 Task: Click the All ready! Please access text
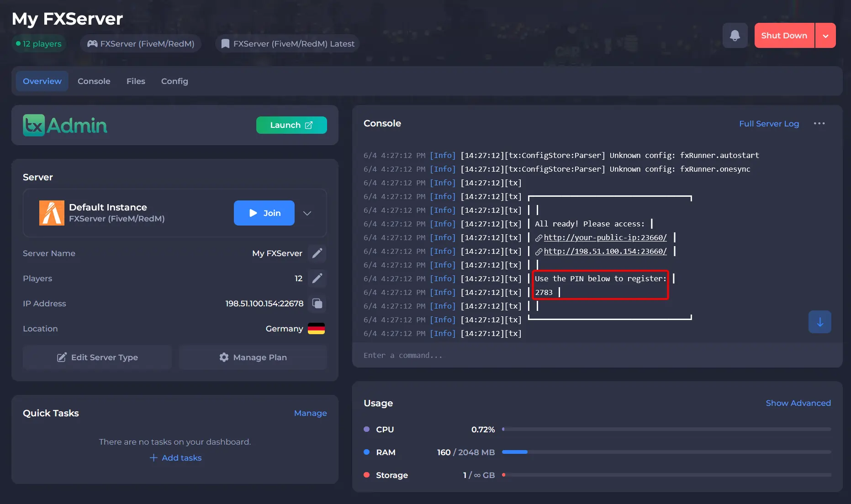pyautogui.click(x=590, y=224)
